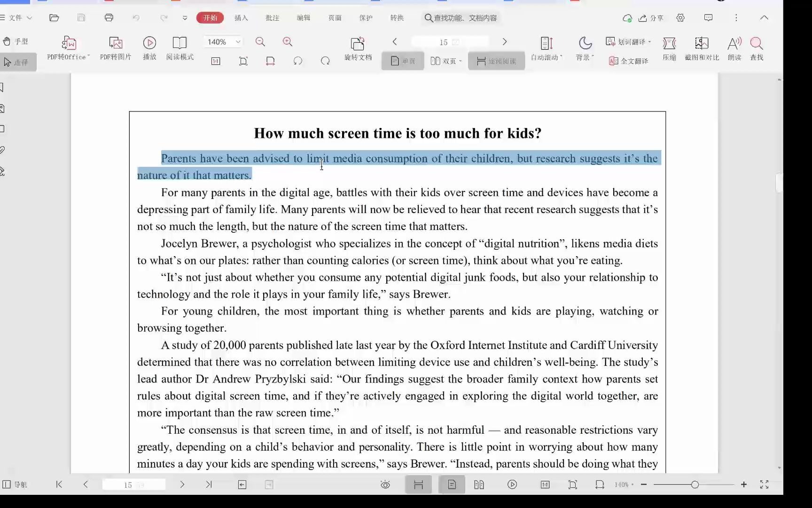The width and height of the screenshot is (812, 508).
Task: Open settings gear in title bar
Action: [680, 18]
